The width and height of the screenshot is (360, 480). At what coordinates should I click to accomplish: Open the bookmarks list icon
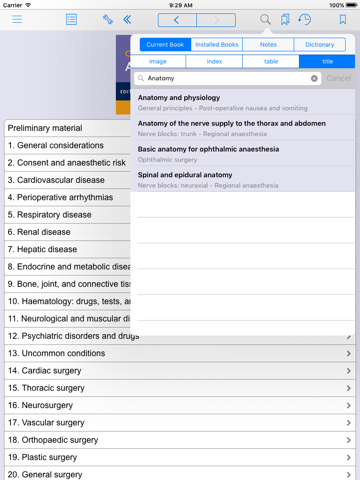pyautogui.click(x=285, y=19)
